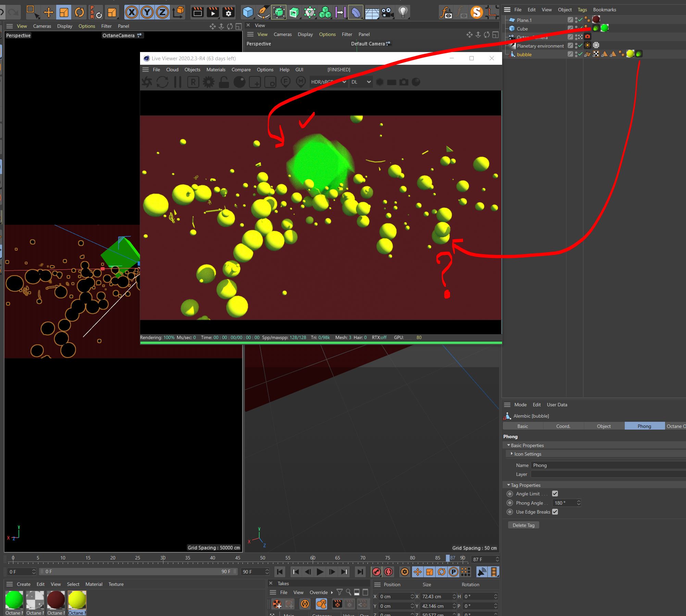686x616 pixels.
Task: Switch to the Coord. tab
Action: [x=563, y=426]
